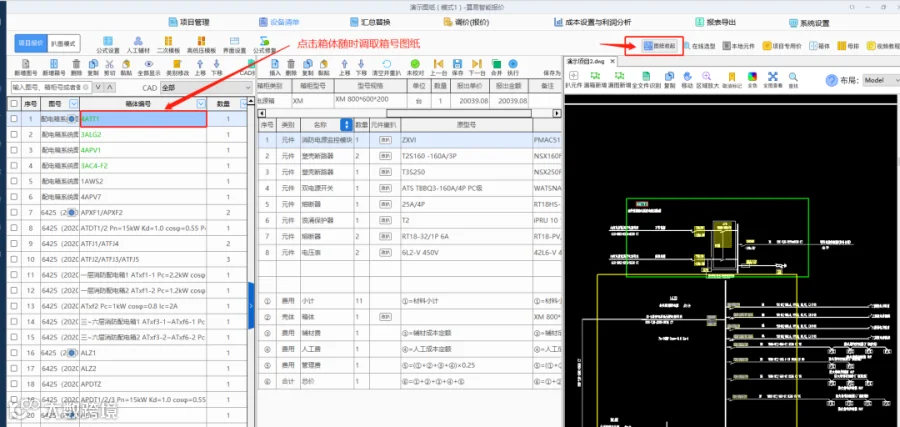Open the 项目管理 main tab
The height and width of the screenshot is (427, 900).
point(189,22)
